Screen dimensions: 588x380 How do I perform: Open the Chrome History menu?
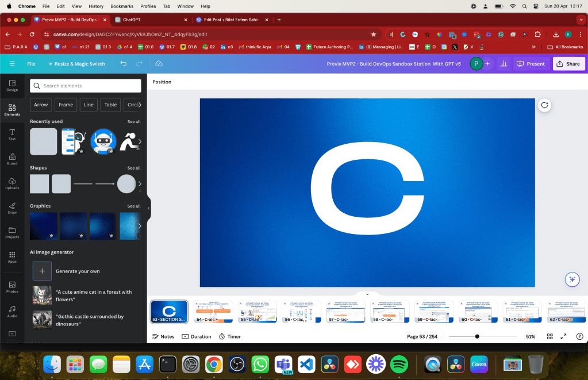[96, 6]
